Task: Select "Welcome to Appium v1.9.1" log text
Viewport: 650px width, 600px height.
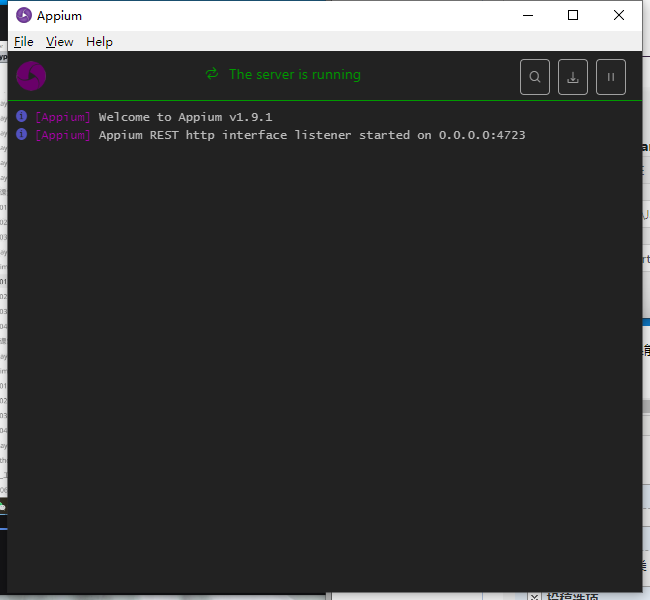Action: pos(185,117)
